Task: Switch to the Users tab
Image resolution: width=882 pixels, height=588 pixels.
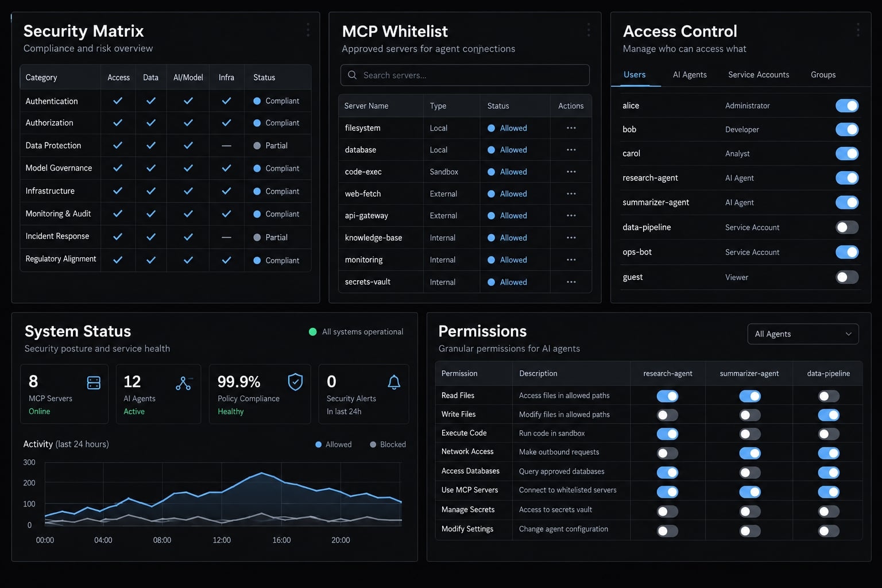Action: [635, 75]
